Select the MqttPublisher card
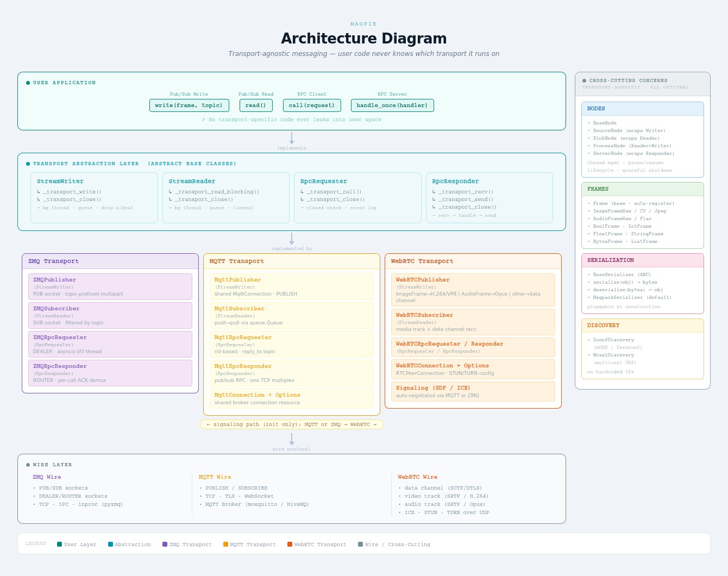 tap(292, 286)
